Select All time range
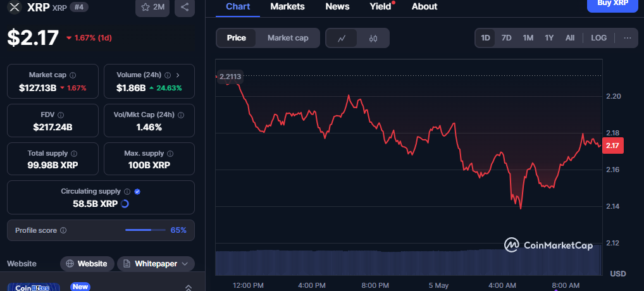Image resolution: width=644 pixels, height=291 pixels. pyautogui.click(x=569, y=38)
